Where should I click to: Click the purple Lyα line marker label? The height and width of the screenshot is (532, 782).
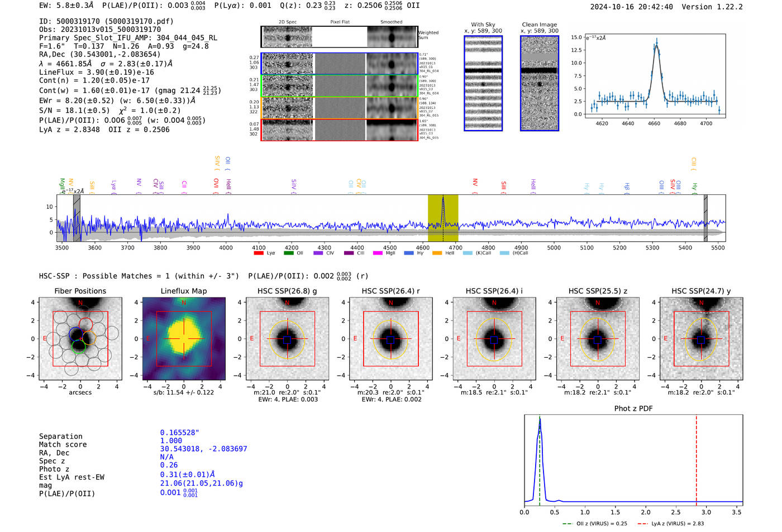(114, 186)
